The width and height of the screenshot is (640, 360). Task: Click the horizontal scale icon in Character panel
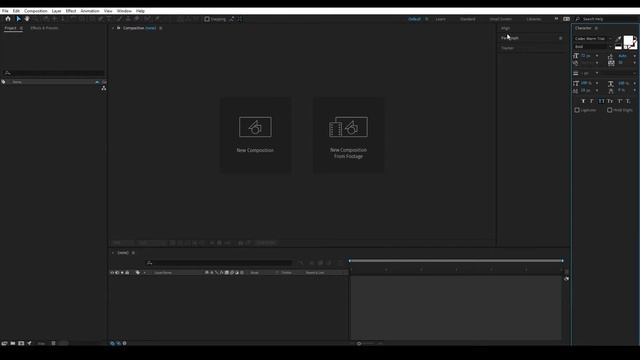tap(611, 83)
